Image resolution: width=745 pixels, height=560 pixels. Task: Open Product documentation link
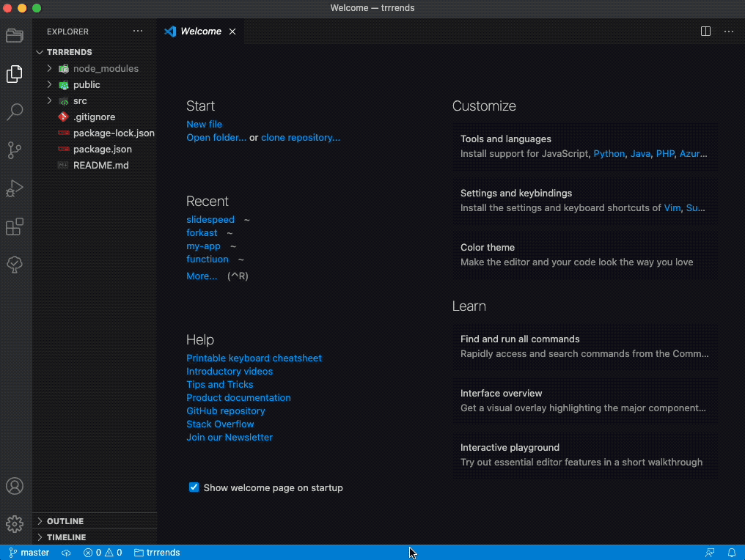click(238, 397)
